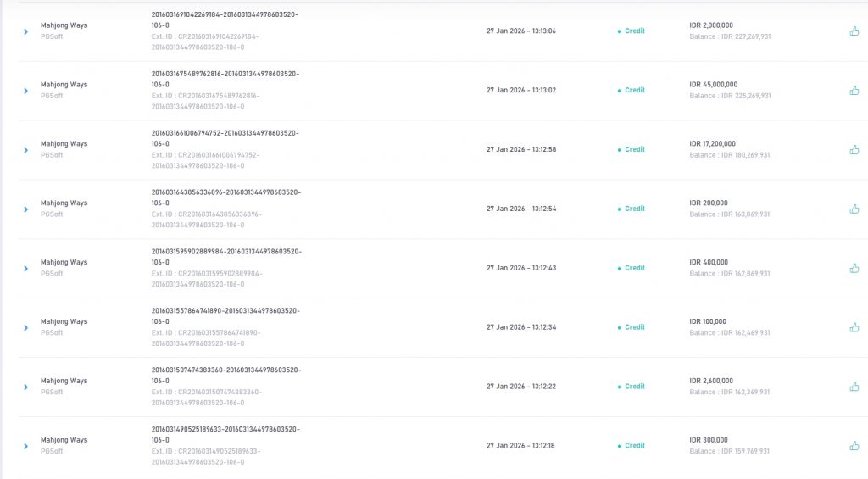The height and width of the screenshot is (479, 868).
Task: Expand the 13:12:34 Mahjong Ways transaction row
Action: [25, 328]
